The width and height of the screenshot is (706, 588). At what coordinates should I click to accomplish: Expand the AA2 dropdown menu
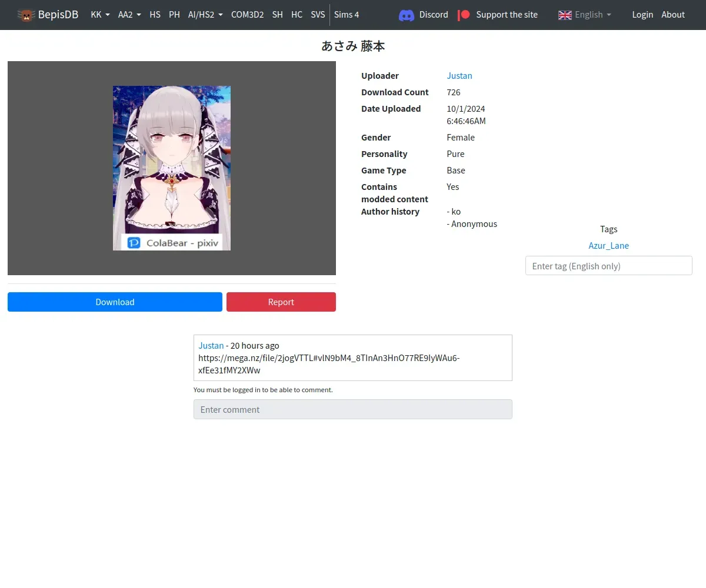coord(129,15)
